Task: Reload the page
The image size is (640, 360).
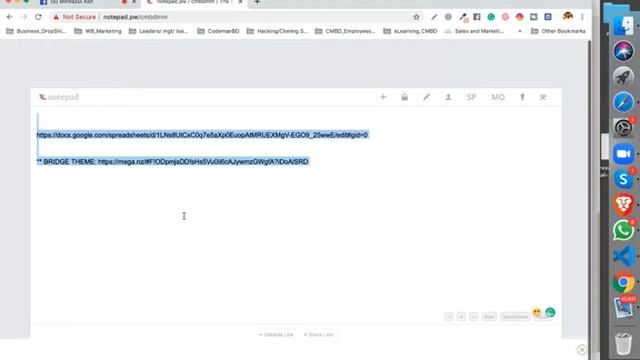Action: pos(38,17)
